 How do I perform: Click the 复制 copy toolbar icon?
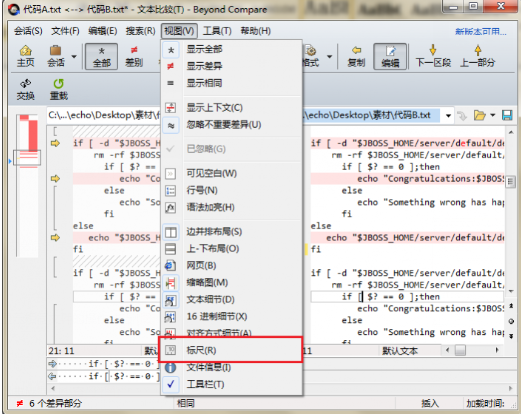click(x=356, y=56)
